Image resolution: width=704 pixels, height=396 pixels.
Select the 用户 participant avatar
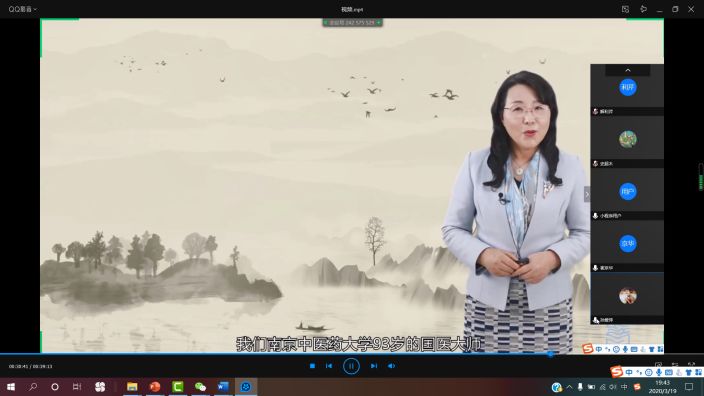[x=628, y=192]
